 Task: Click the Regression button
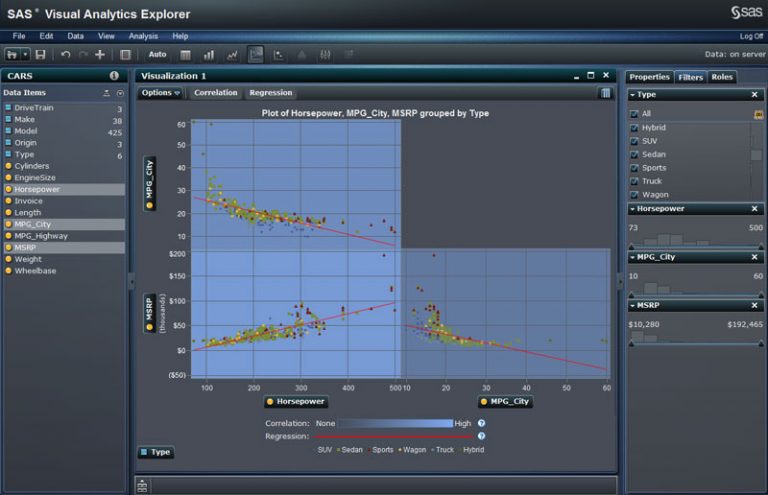click(x=270, y=93)
